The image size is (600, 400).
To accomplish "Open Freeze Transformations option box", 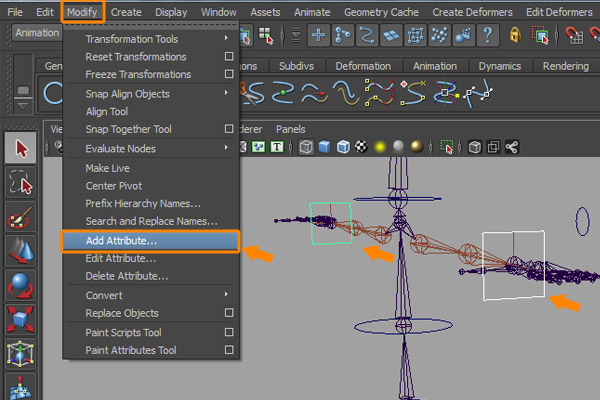I will 229,74.
